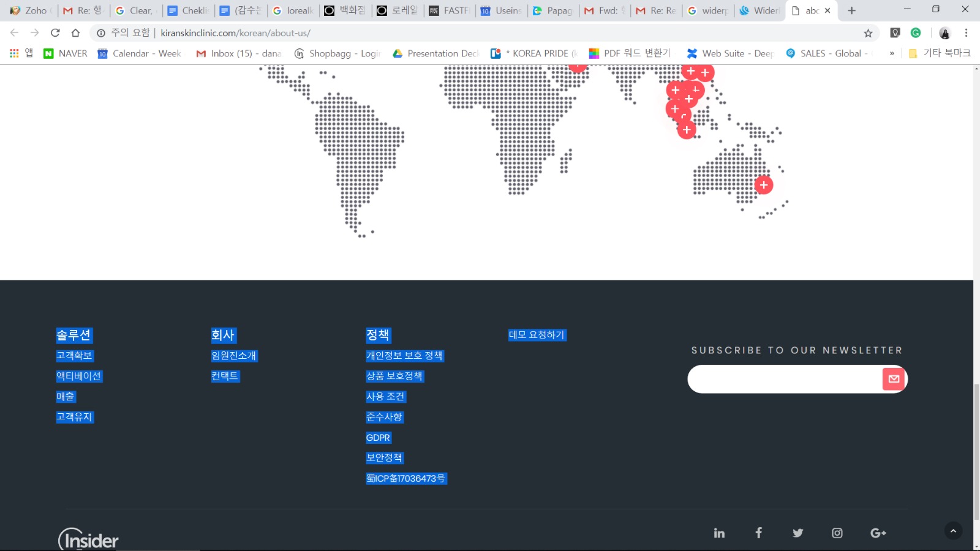This screenshot has width=980, height=551.
Task: Open Chrome's three-dot menu
Action: point(966,33)
